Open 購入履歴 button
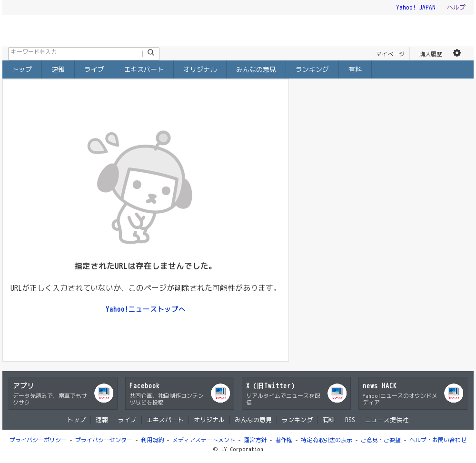476x463 pixels. [430, 54]
